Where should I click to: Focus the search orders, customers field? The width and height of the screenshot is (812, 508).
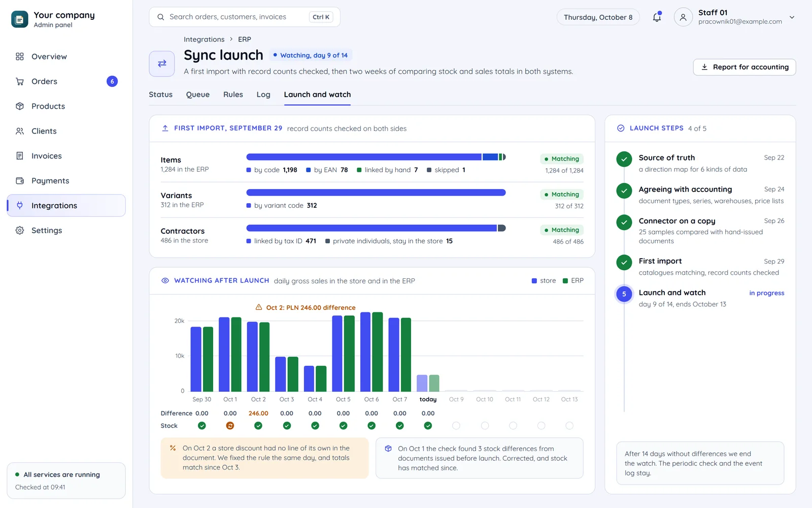(245, 17)
